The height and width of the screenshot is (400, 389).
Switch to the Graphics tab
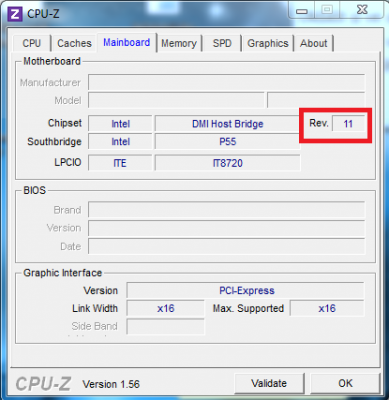point(268,43)
